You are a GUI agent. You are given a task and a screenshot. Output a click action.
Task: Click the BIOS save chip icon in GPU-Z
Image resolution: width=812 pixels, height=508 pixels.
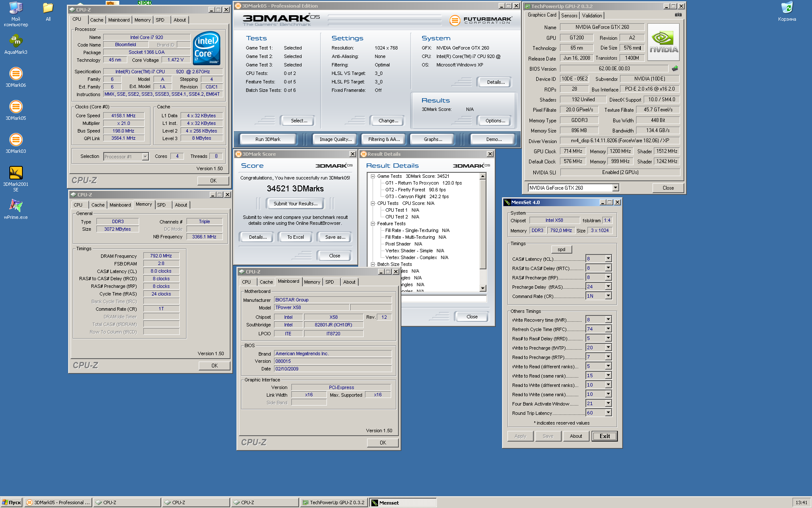pos(675,68)
